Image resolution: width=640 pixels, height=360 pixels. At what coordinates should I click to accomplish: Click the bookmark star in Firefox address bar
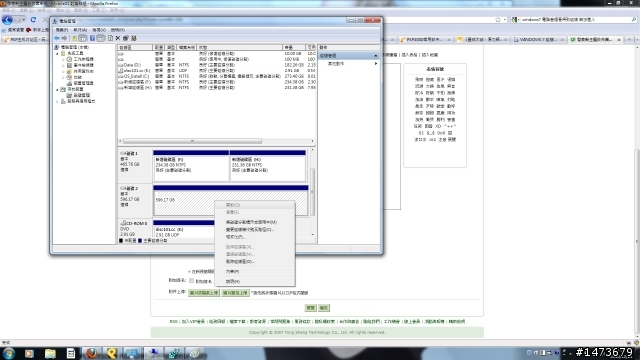pos(498,20)
